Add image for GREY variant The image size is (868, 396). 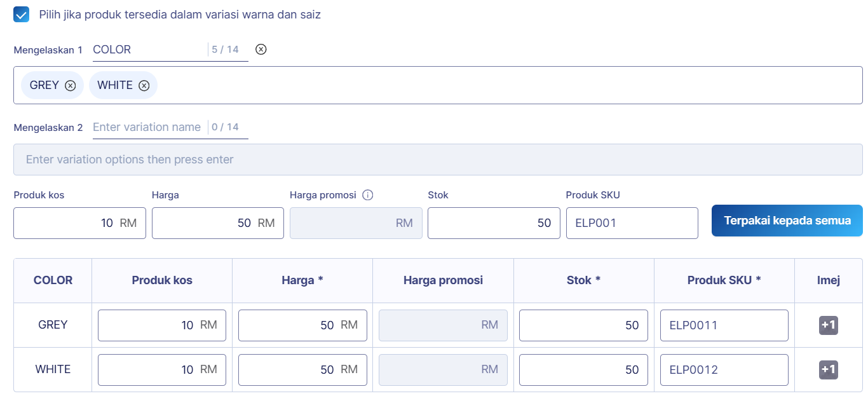(828, 325)
